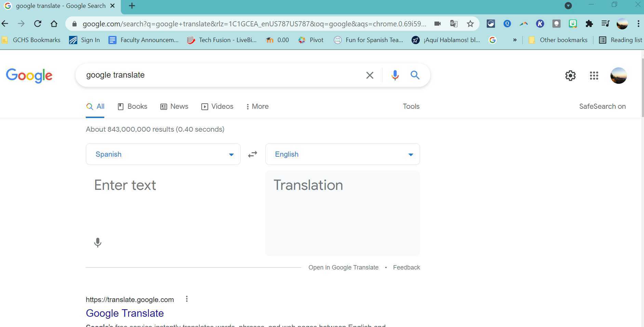This screenshot has height=327, width=644.
Task: Click the Feedback link
Action: 406,267
